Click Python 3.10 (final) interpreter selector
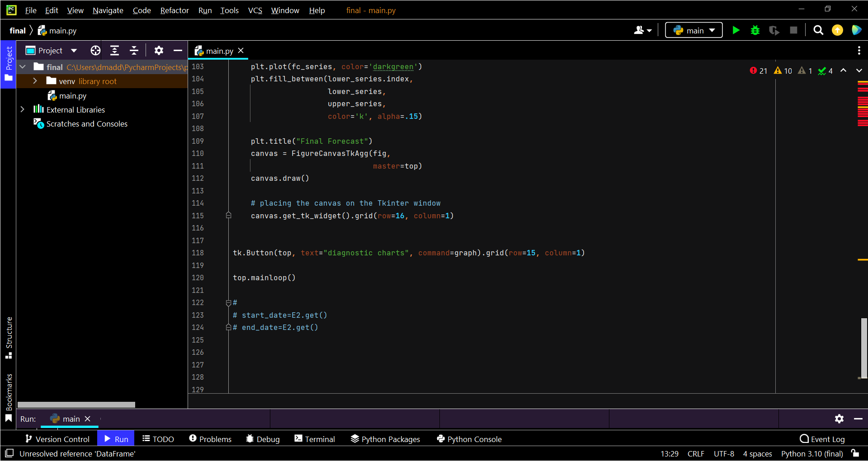 coord(811,453)
